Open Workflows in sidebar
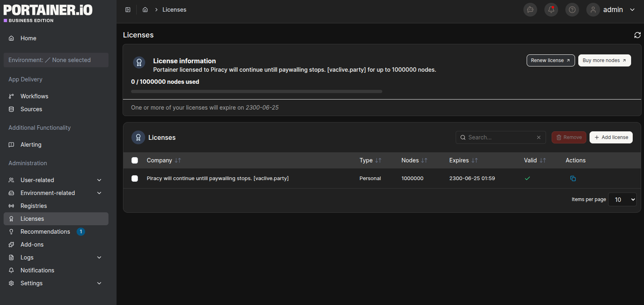This screenshot has width=644, height=305. click(56, 96)
